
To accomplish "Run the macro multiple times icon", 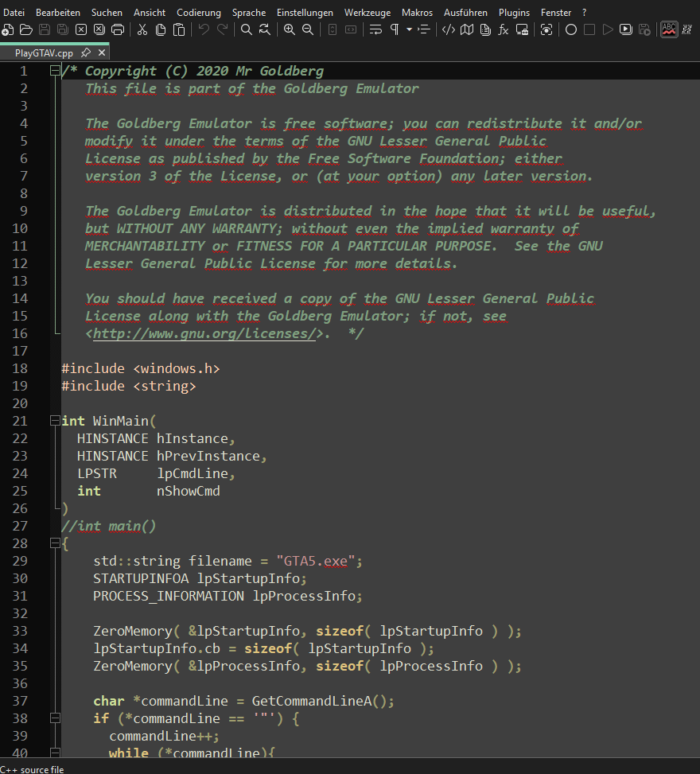I will point(625,30).
